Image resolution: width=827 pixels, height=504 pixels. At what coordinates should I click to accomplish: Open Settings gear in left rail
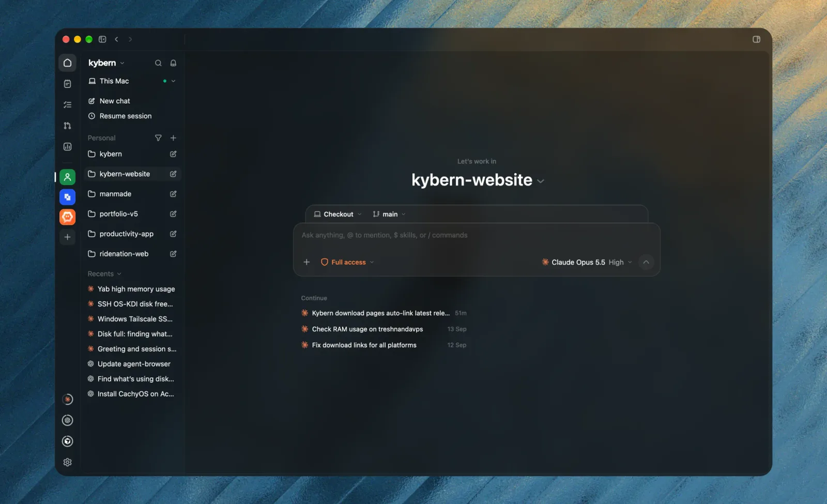[x=67, y=462]
